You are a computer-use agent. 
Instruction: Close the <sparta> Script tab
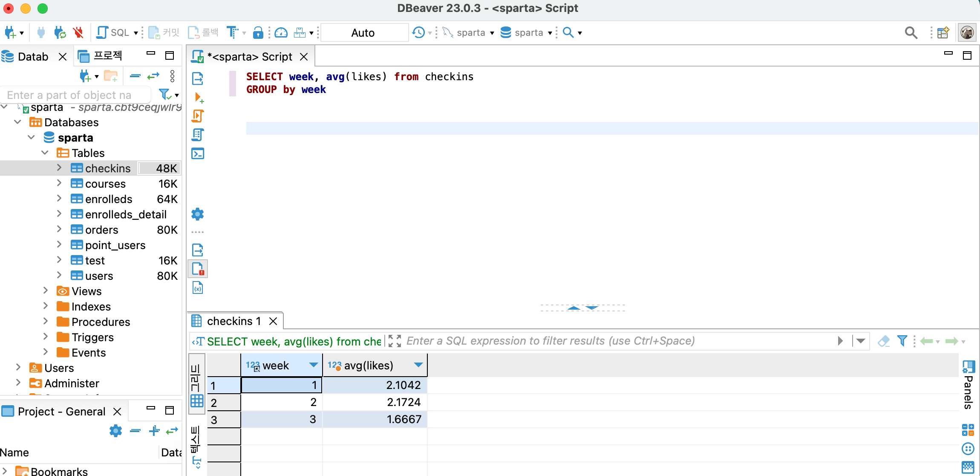pos(304,57)
